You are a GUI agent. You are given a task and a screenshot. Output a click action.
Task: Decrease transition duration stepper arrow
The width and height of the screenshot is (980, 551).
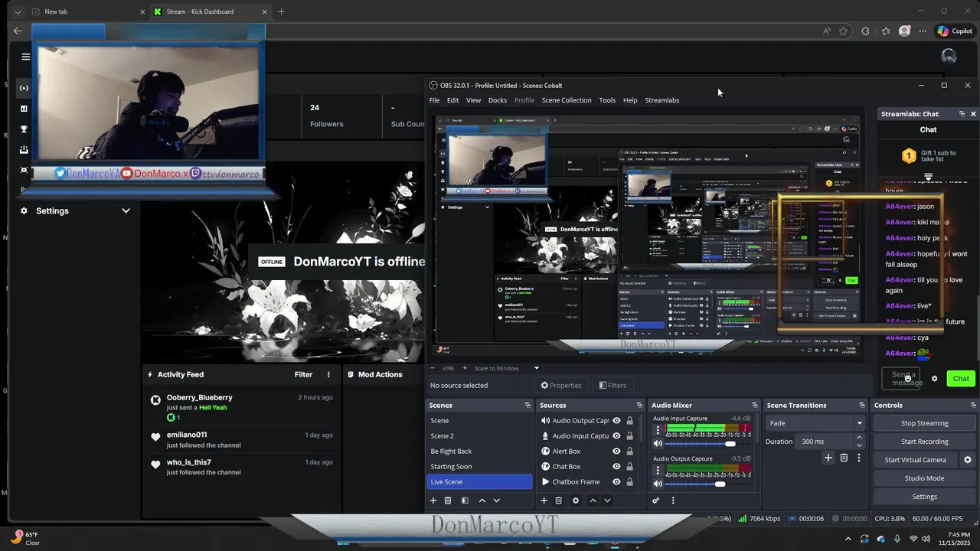point(859,445)
